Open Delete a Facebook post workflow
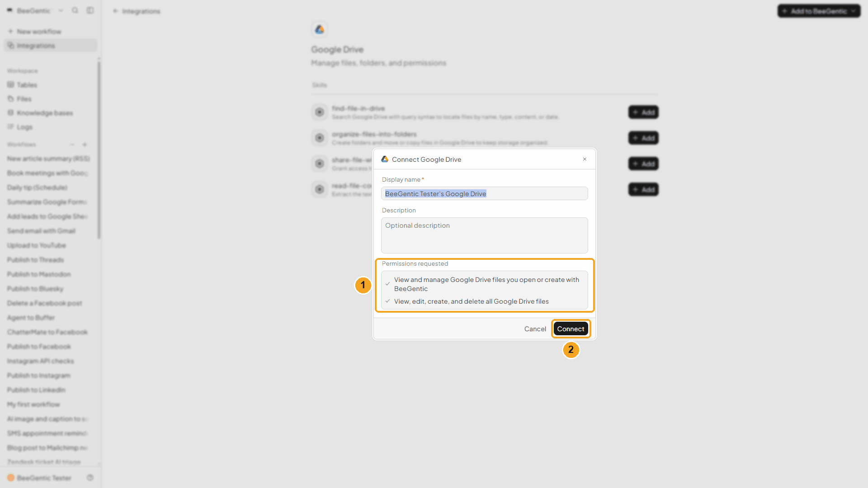The image size is (868, 488). pos(45,303)
